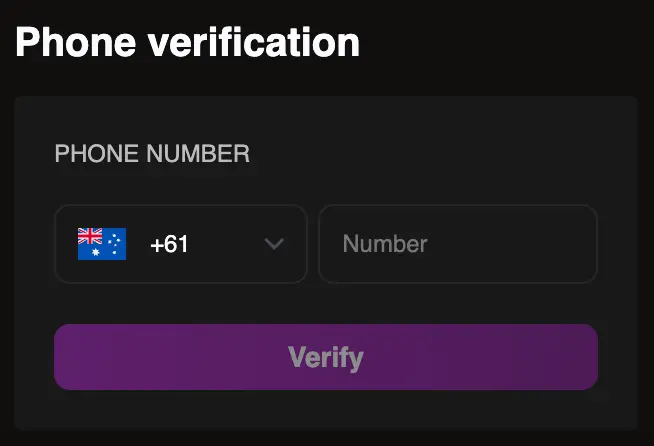Viewport: 654px width, 446px height.
Task: Focus the Number input field
Action: click(x=458, y=244)
